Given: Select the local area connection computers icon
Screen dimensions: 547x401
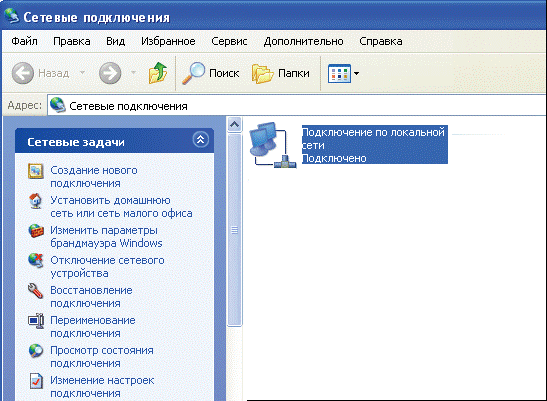Looking at the screenshot, I should pyautogui.click(x=273, y=145).
